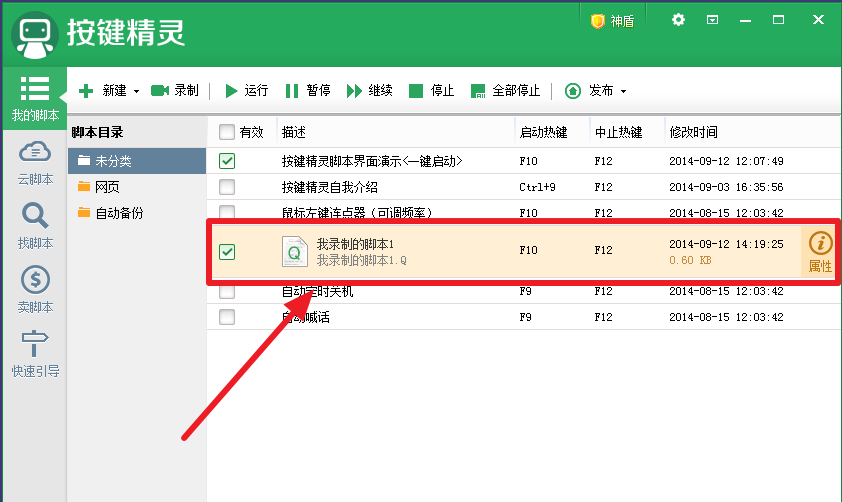Open the 找脚本 search script panel
Viewport: 842px width, 502px height.
pos(35,226)
